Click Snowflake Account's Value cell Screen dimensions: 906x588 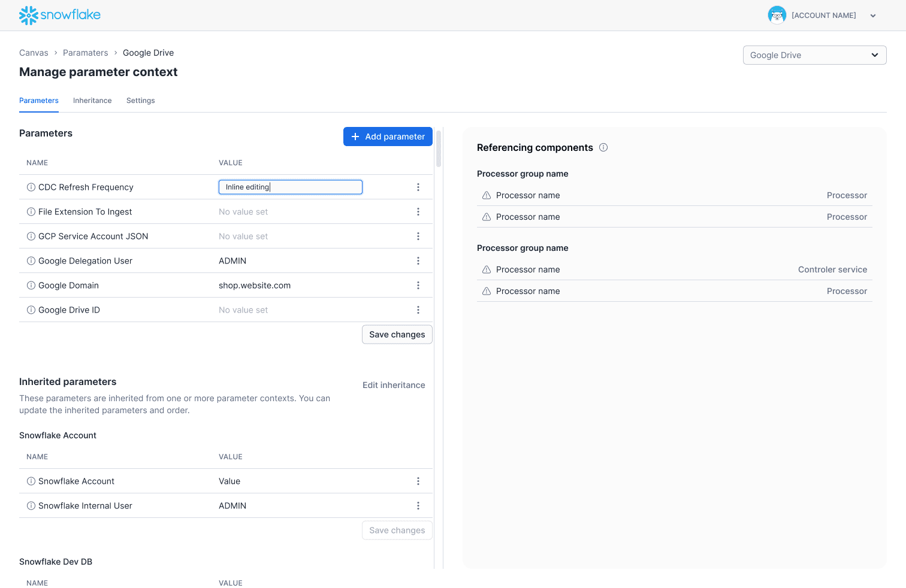(229, 481)
